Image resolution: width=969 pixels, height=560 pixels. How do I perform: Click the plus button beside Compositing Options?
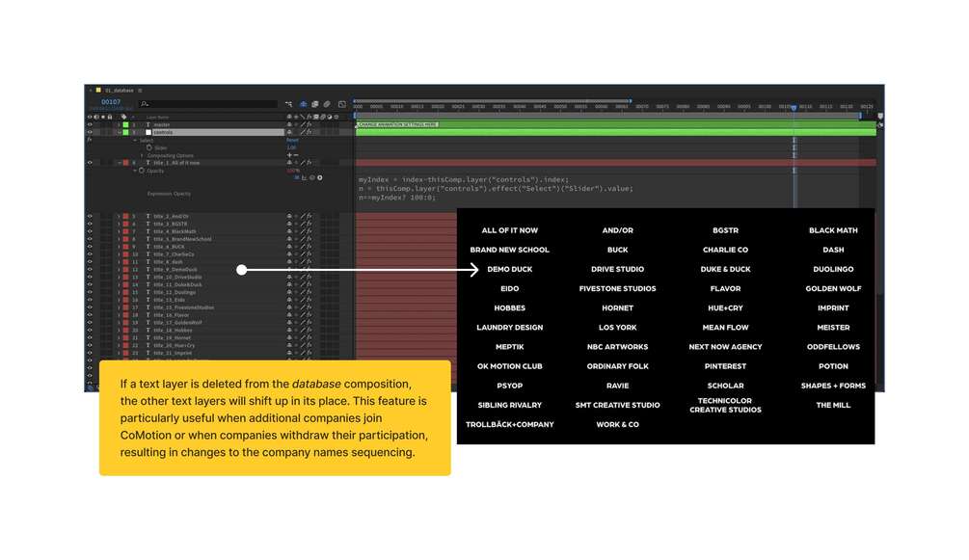[288, 156]
